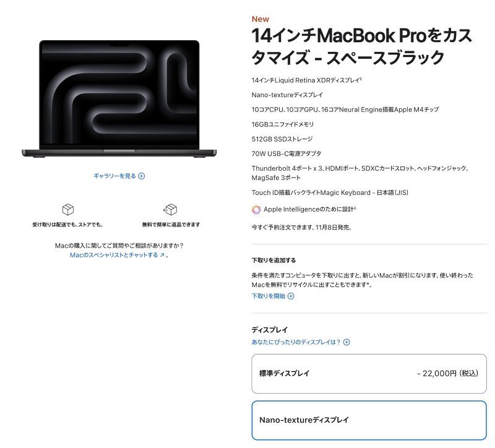Image resolution: width=495 pixels, height=448 pixels.
Task: Click the 下取りを追加する heading
Action: pos(273,261)
